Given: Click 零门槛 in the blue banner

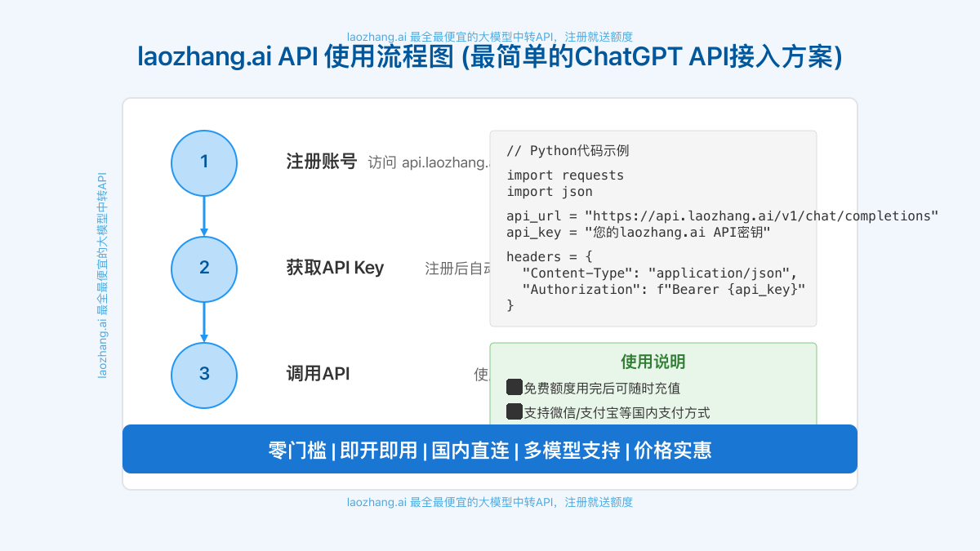Looking at the screenshot, I should click(x=297, y=450).
